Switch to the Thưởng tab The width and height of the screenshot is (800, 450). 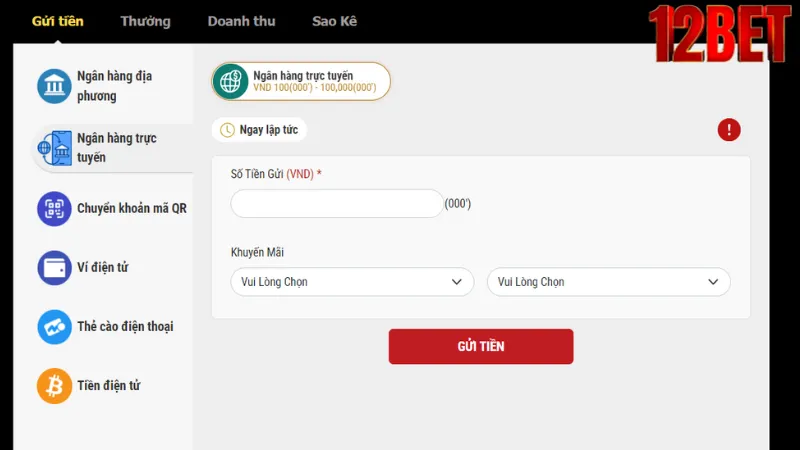click(x=145, y=21)
